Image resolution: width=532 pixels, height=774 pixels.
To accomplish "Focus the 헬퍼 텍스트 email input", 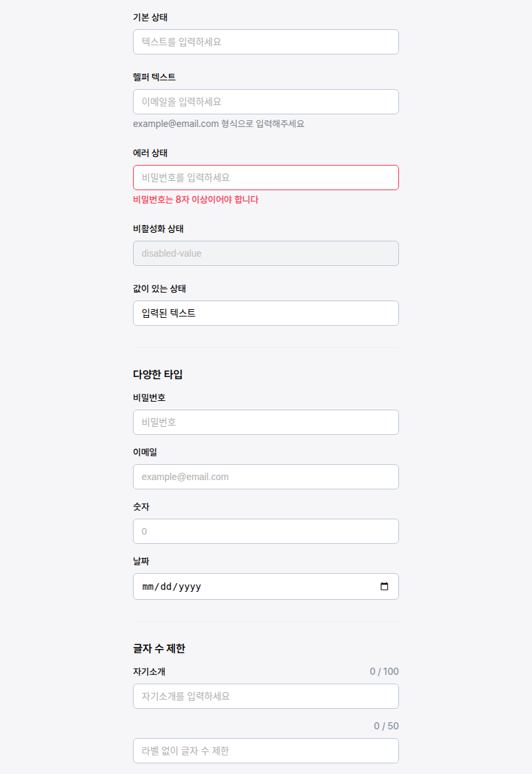I will click(265, 102).
